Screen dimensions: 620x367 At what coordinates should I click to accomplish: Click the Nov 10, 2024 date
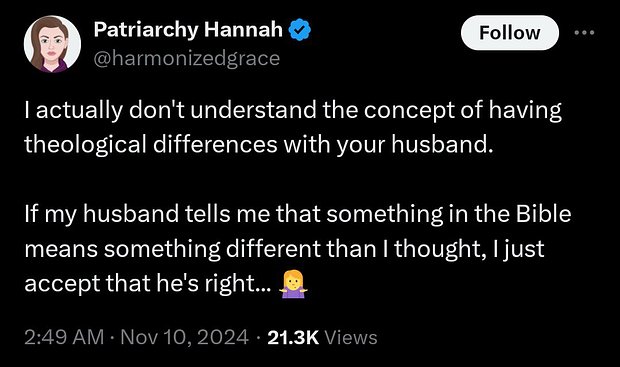tap(185, 337)
